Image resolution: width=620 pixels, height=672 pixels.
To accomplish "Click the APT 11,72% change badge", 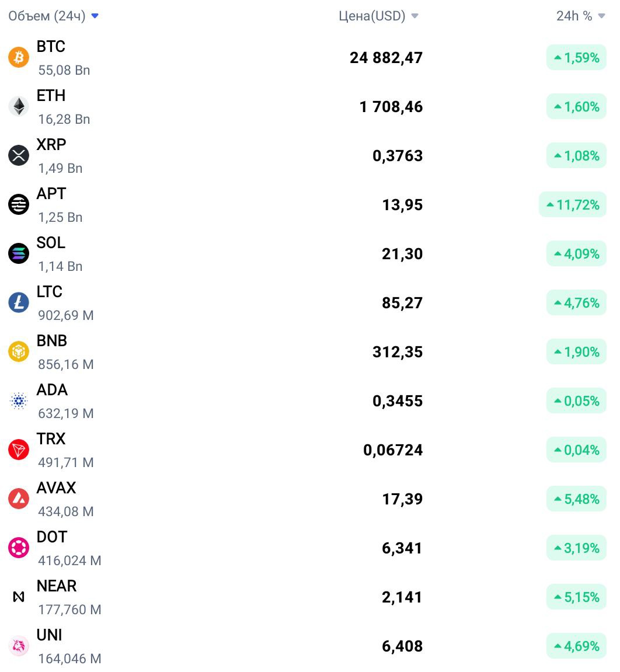I will click(573, 204).
